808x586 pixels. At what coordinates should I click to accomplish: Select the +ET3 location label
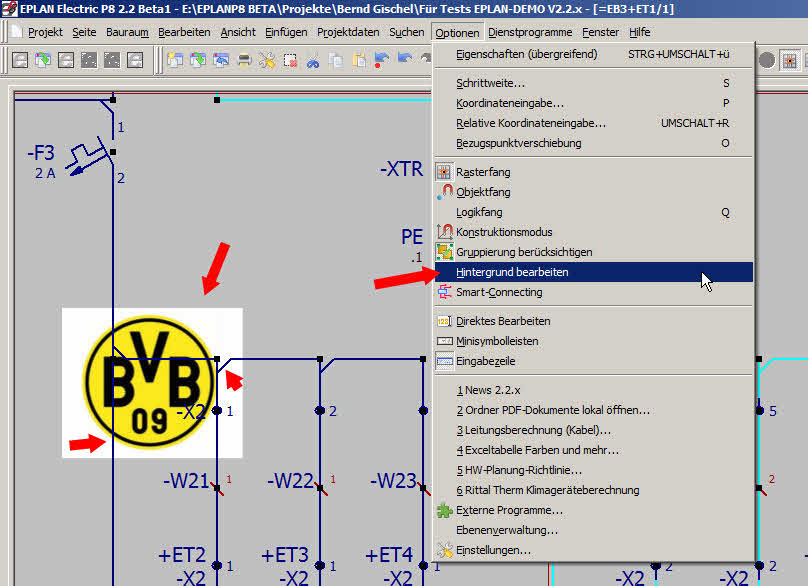tap(285, 555)
